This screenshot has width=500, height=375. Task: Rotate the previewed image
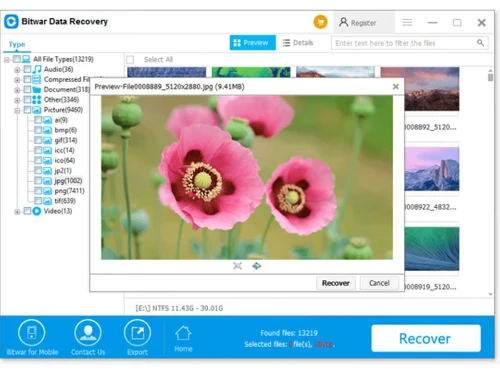256,266
